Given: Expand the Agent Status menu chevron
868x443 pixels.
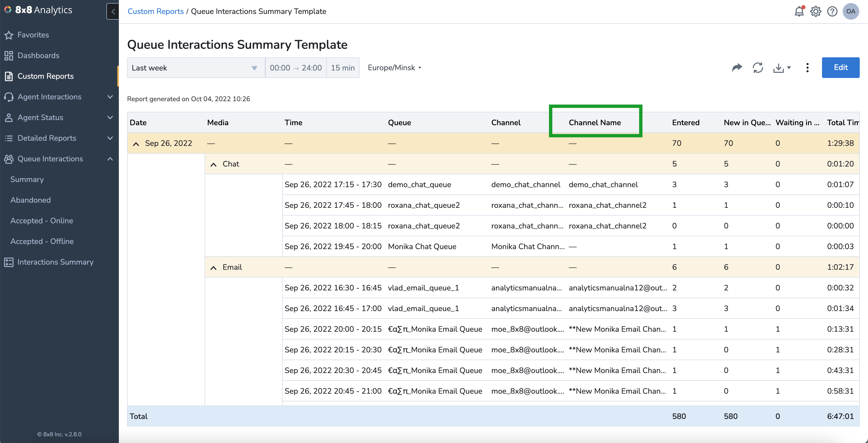Looking at the screenshot, I should [110, 117].
